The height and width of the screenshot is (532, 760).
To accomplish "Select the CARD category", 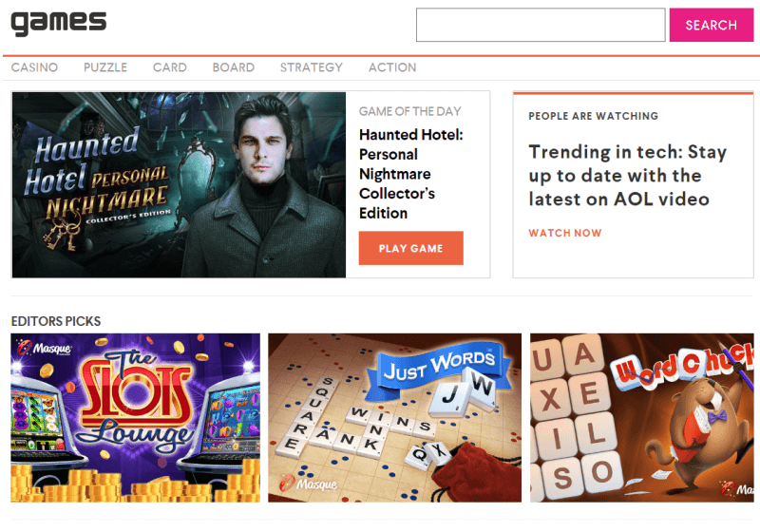I will 170,67.
